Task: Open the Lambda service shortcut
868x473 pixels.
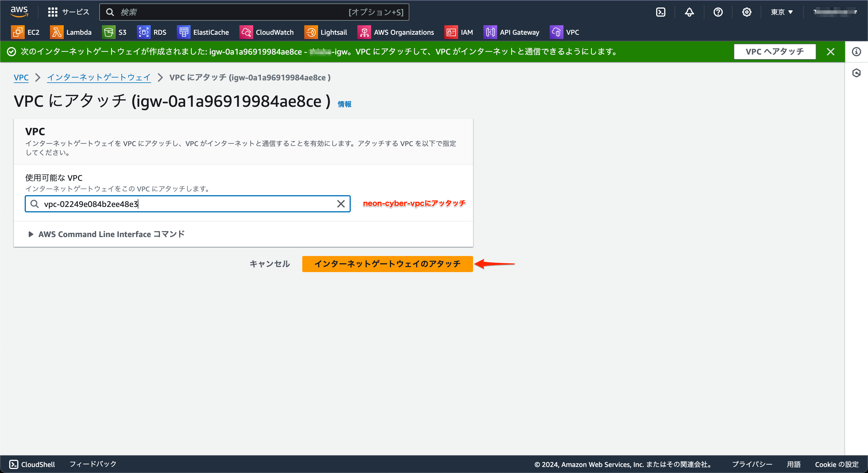Action: [71, 32]
